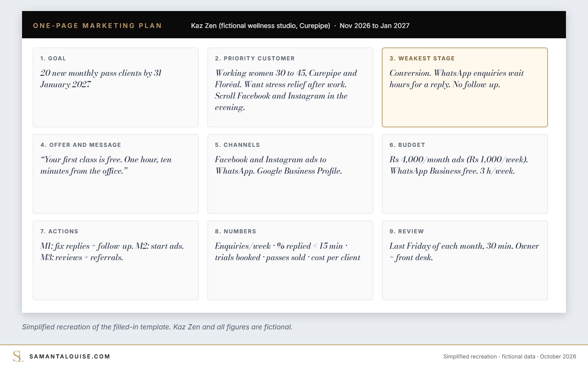Click the footer 'fictional data · October 2026' note
Screen dimensions: 588x368
tap(510, 357)
